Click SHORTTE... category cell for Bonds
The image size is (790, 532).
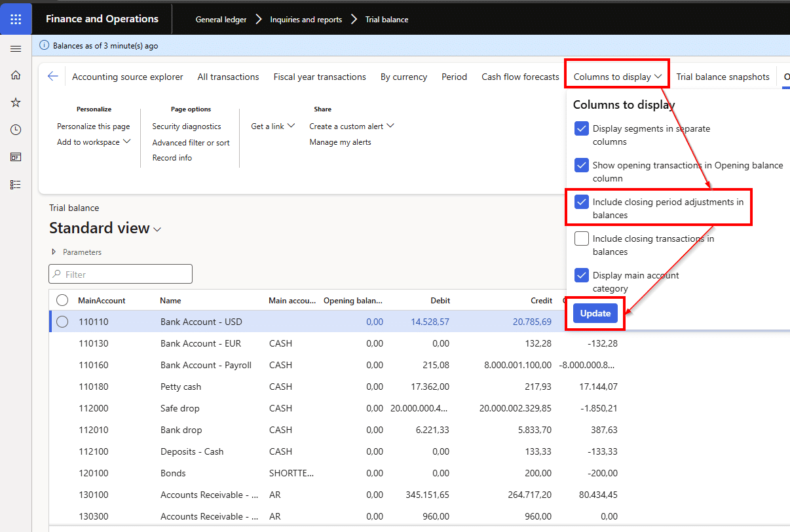point(292,473)
